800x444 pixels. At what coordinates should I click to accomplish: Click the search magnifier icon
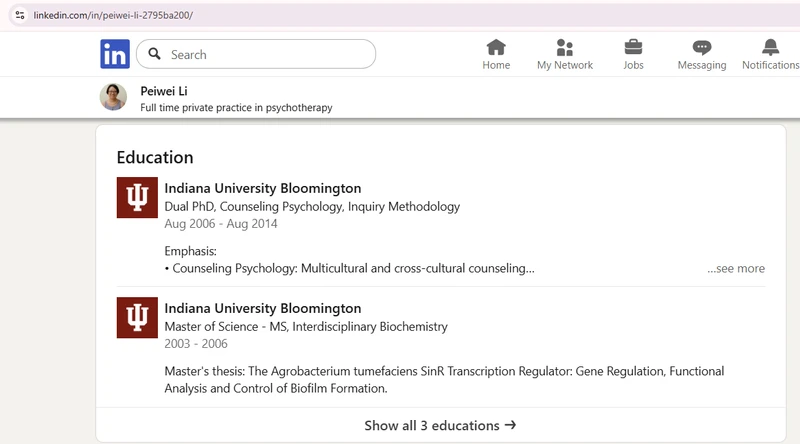point(155,54)
